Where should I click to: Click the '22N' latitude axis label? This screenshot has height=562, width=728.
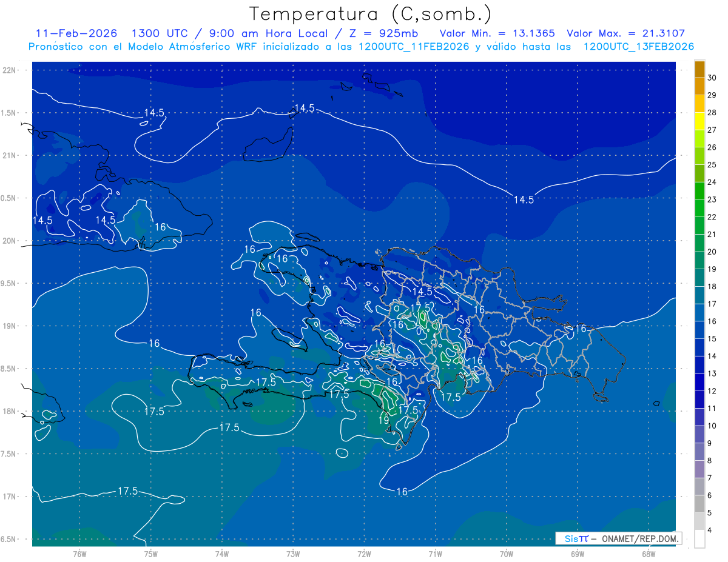[10, 70]
